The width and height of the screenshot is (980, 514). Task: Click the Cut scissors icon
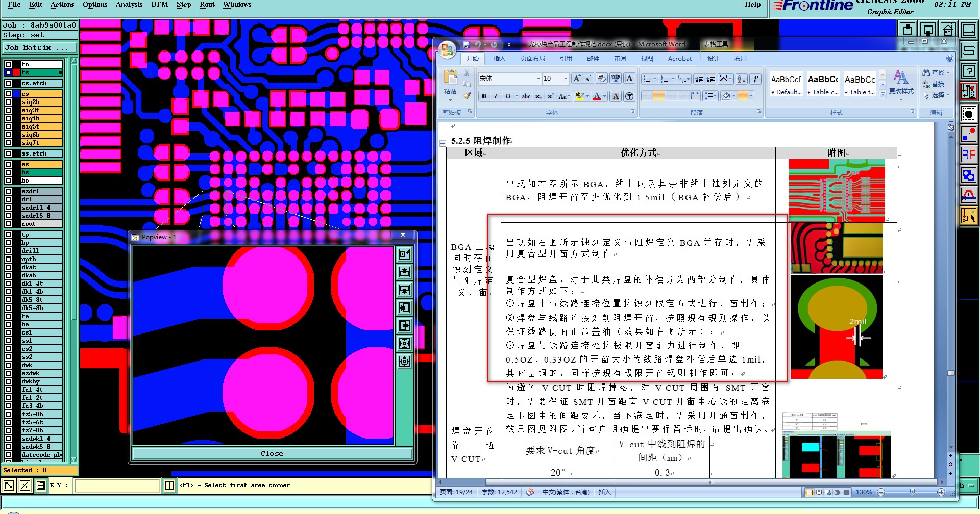pos(467,73)
